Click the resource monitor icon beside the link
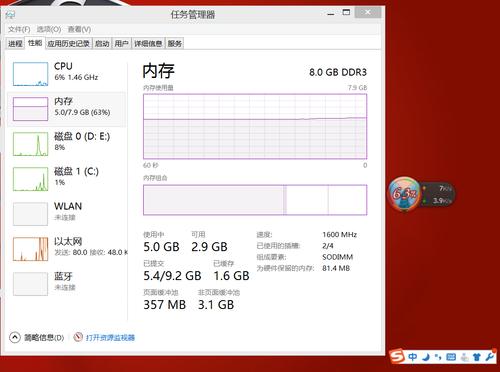Image resolution: width=500 pixels, height=372 pixels. click(x=78, y=337)
